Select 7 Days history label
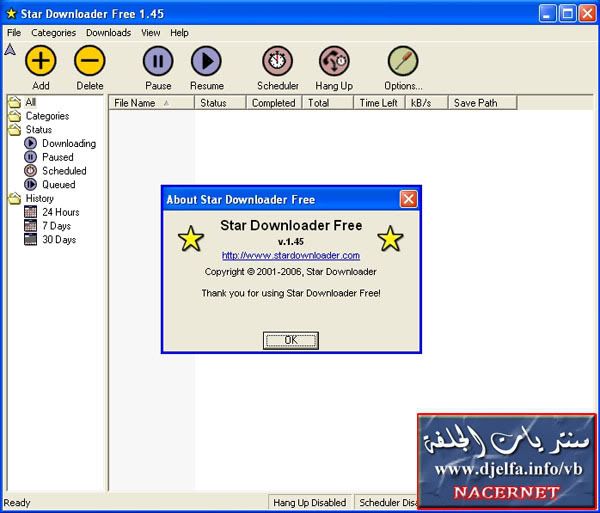 click(57, 226)
